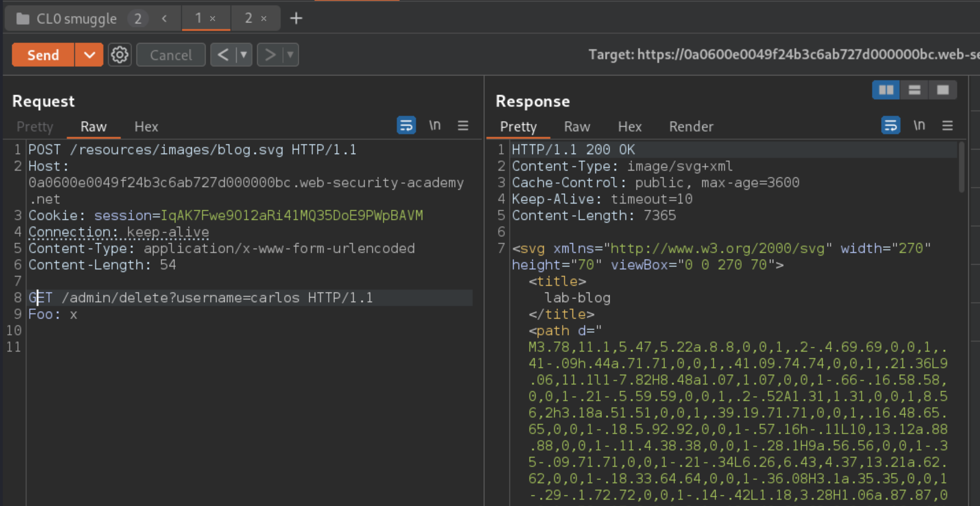Switch to combined tabbed layout view
Screen dimensions: 980x506
(942, 90)
